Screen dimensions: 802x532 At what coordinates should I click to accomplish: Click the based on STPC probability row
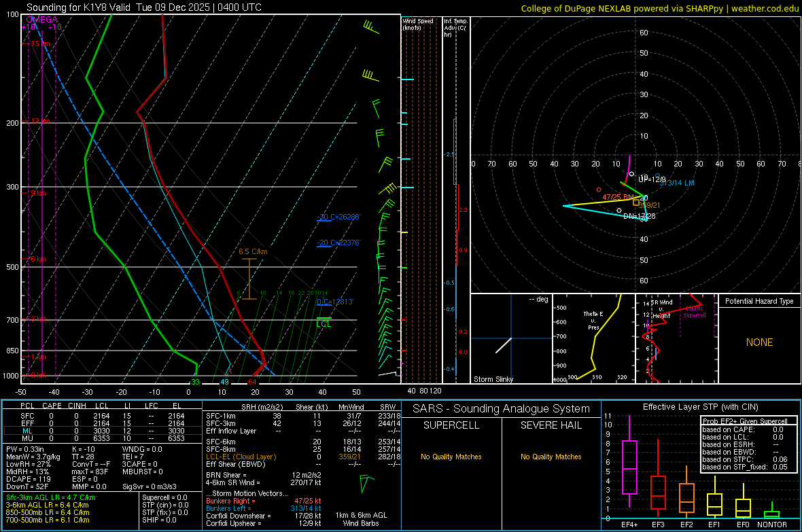tap(745, 459)
